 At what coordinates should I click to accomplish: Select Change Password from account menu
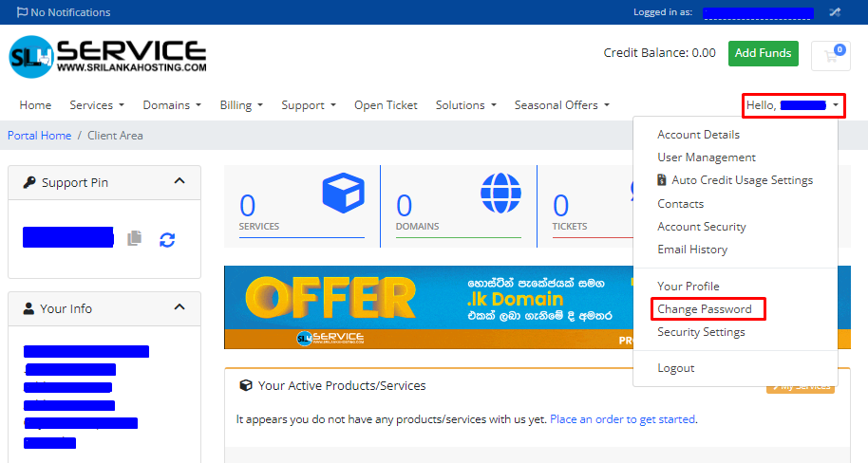pyautogui.click(x=704, y=309)
